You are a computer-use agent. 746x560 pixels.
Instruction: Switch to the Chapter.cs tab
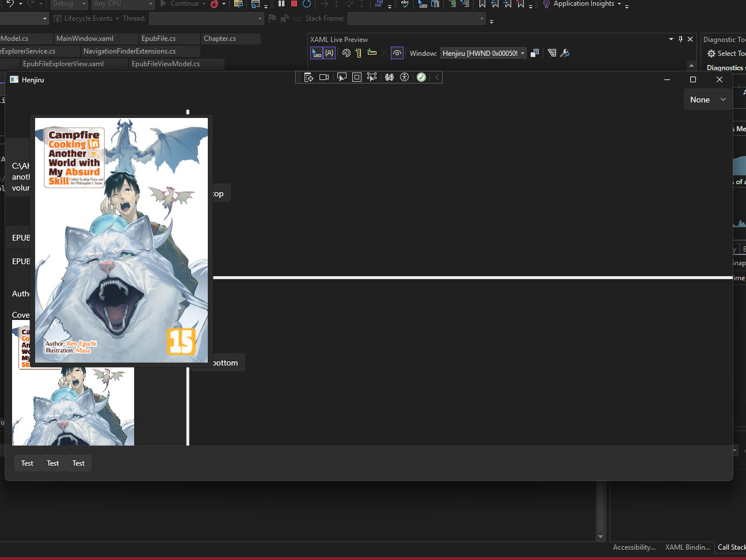coord(220,39)
